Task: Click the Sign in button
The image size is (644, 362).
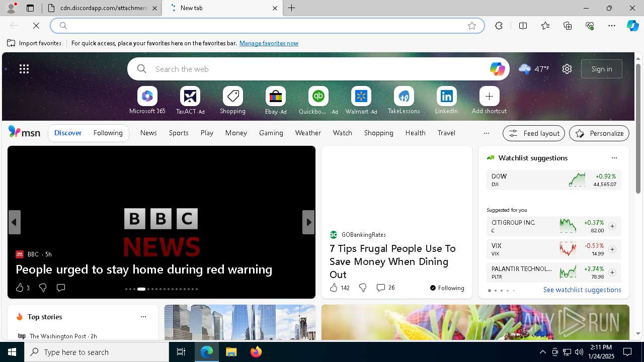Action: [x=602, y=69]
